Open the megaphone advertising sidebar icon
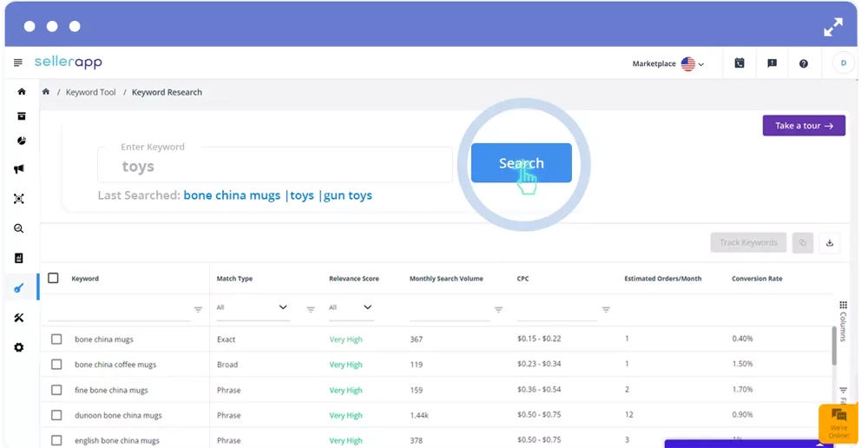 (19, 169)
